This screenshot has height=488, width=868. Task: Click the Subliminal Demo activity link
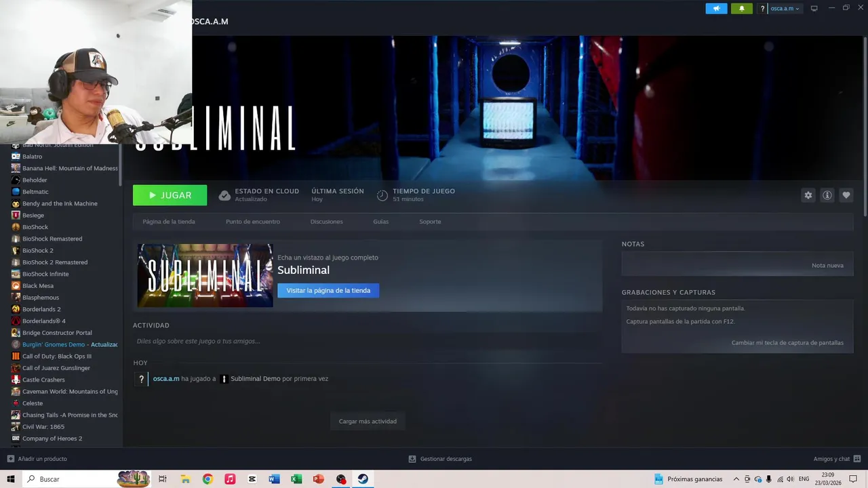pyautogui.click(x=255, y=379)
